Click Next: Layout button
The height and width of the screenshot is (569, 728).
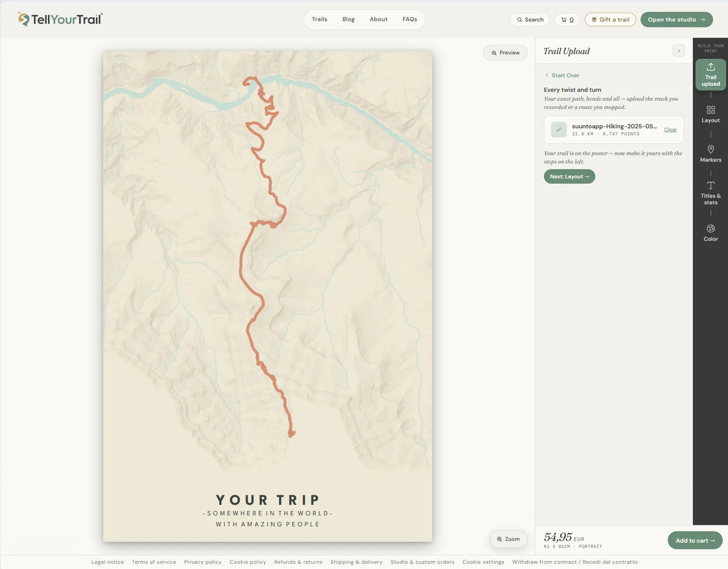coord(570,177)
